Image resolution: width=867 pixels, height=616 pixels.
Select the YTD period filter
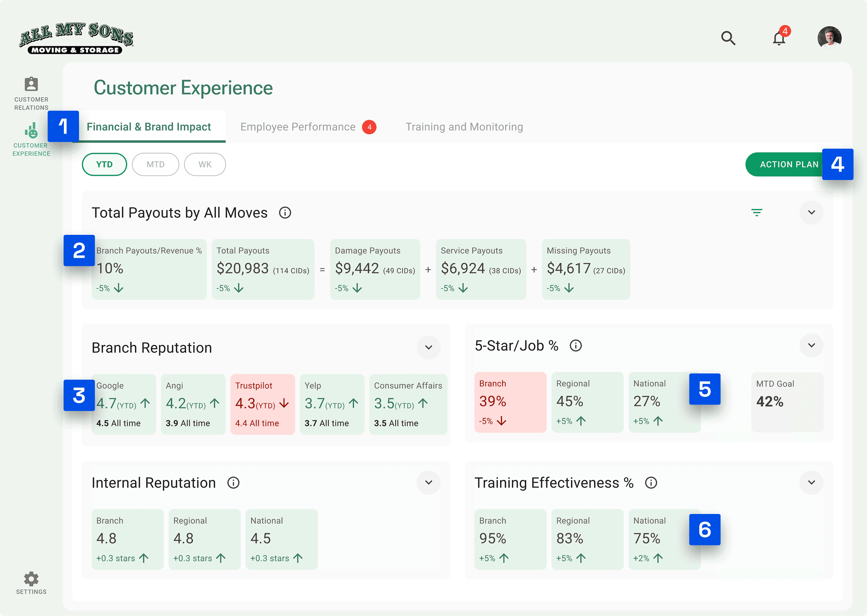pyautogui.click(x=104, y=164)
